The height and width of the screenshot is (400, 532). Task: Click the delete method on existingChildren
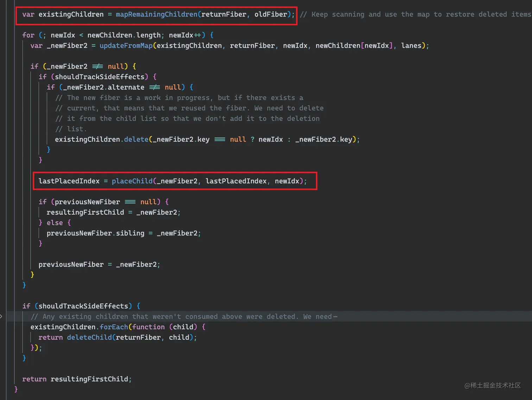click(x=136, y=140)
